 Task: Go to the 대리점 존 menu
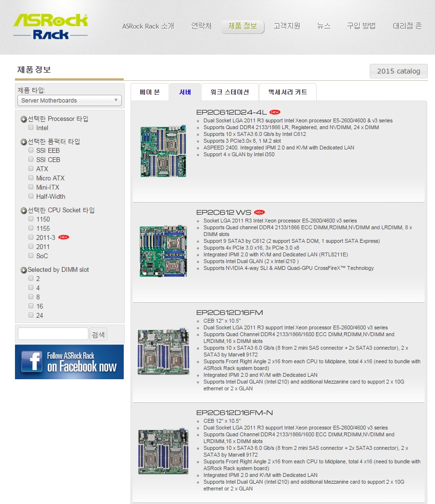pos(407,26)
